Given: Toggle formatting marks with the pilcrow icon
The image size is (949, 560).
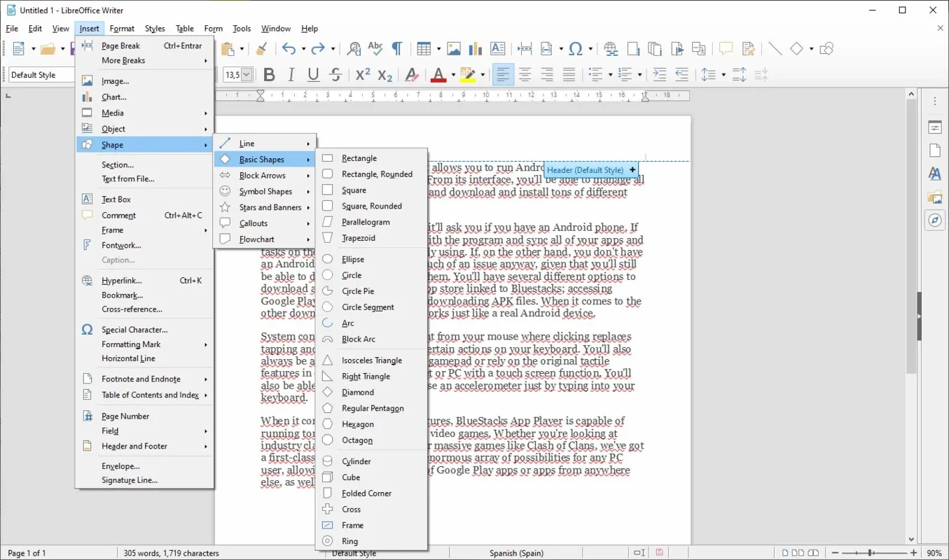Looking at the screenshot, I should [x=397, y=48].
